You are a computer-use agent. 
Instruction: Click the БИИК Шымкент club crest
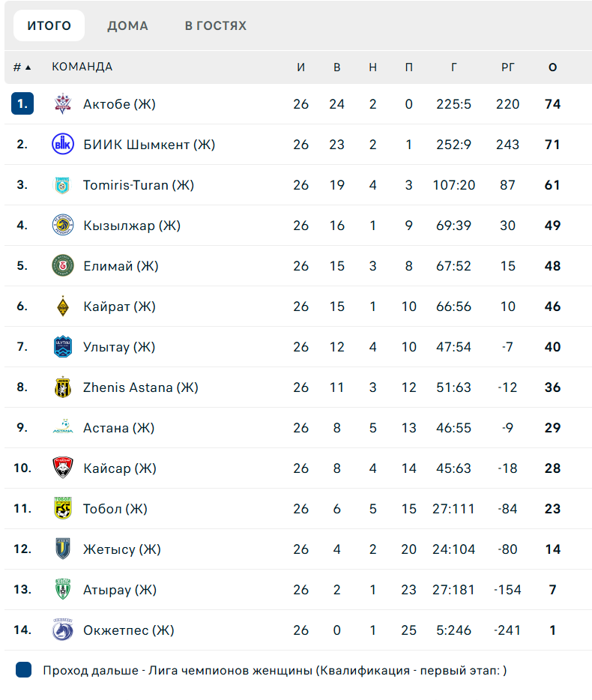(63, 145)
